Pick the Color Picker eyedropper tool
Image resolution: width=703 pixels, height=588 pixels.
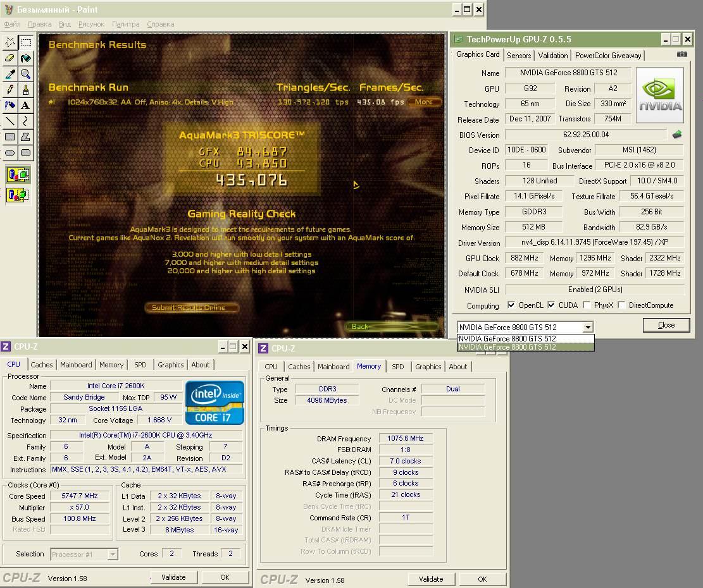(10, 74)
